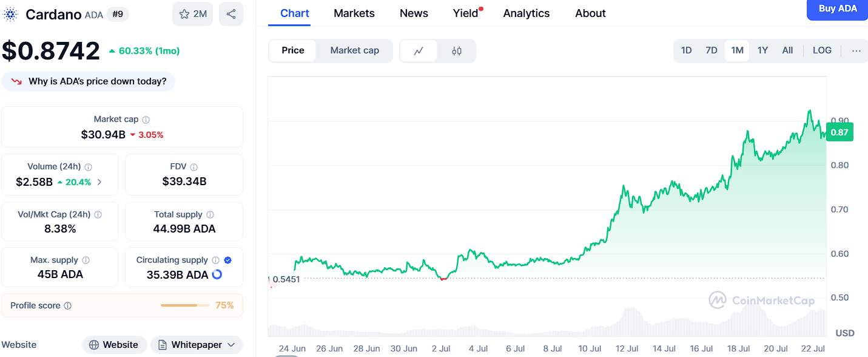Image resolution: width=868 pixels, height=357 pixels.
Task: Click the Cardano logo icon
Action: click(x=11, y=14)
